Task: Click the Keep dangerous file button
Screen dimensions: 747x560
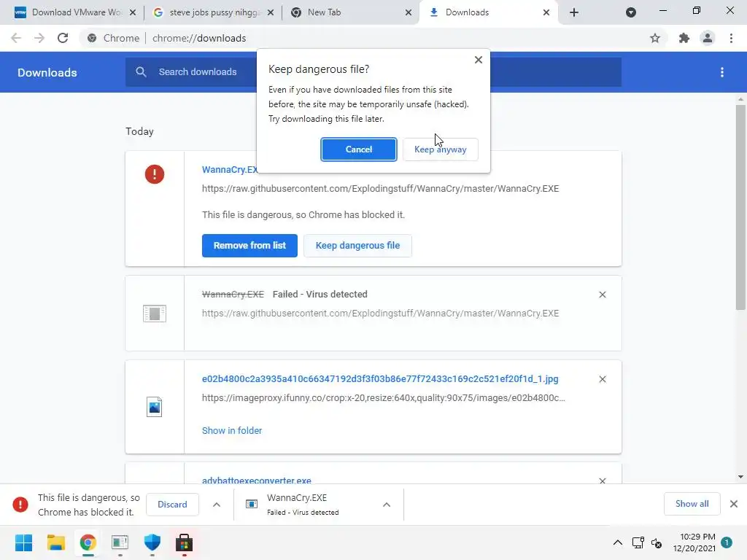Action: (x=357, y=246)
